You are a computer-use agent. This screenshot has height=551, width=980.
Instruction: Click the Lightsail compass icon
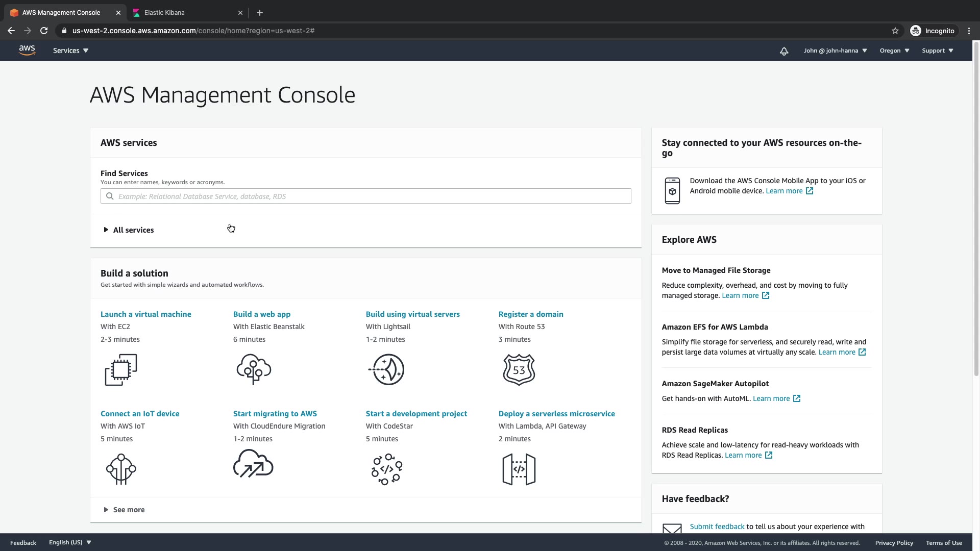coord(386,369)
